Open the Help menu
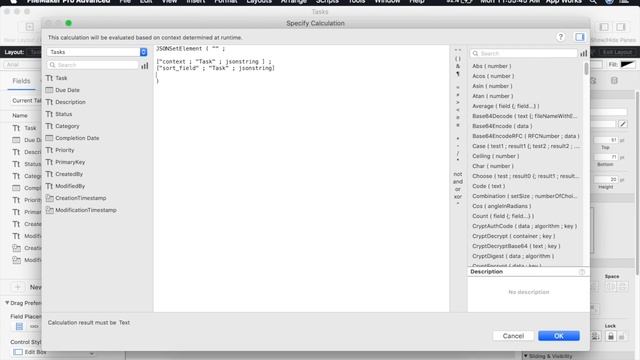 417,2
